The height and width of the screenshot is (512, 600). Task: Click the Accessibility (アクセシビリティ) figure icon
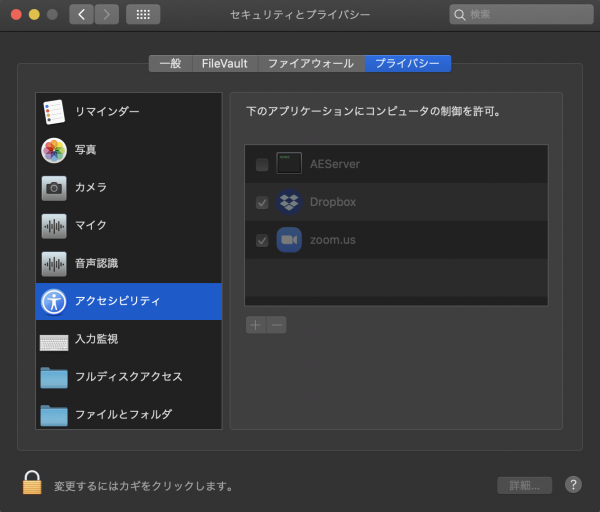tap(54, 302)
